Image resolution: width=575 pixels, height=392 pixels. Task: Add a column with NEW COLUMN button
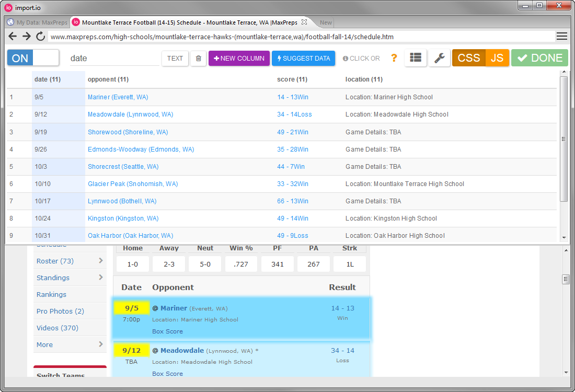[239, 59]
